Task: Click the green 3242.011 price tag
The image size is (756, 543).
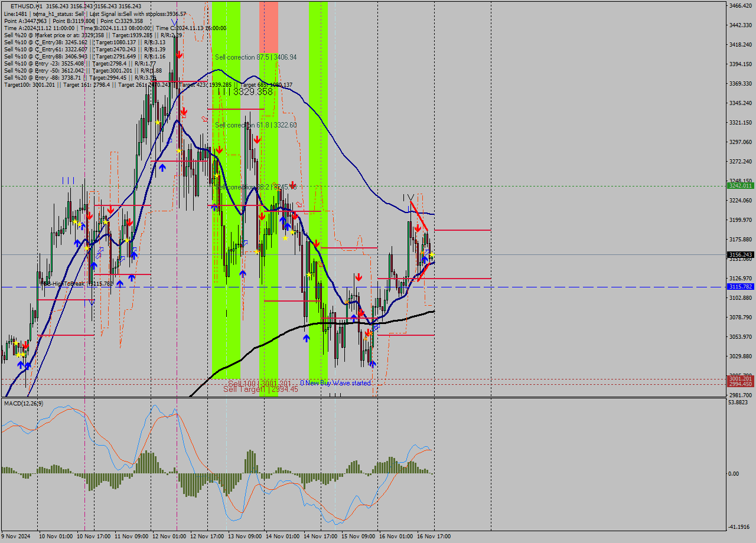Action: click(740, 185)
